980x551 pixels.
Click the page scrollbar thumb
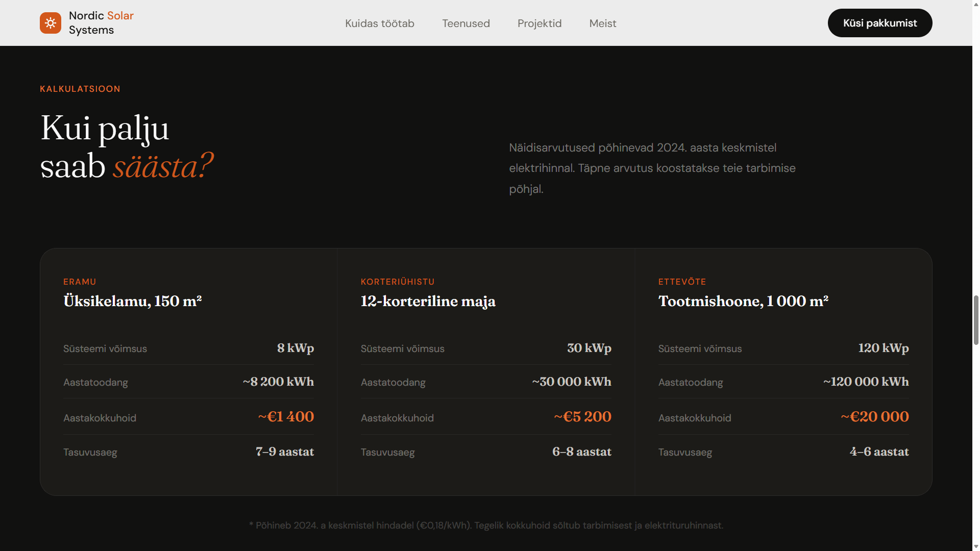tap(975, 320)
